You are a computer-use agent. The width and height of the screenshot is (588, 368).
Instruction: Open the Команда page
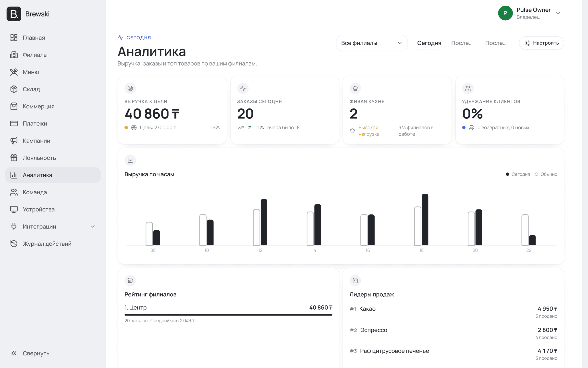(x=53, y=192)
